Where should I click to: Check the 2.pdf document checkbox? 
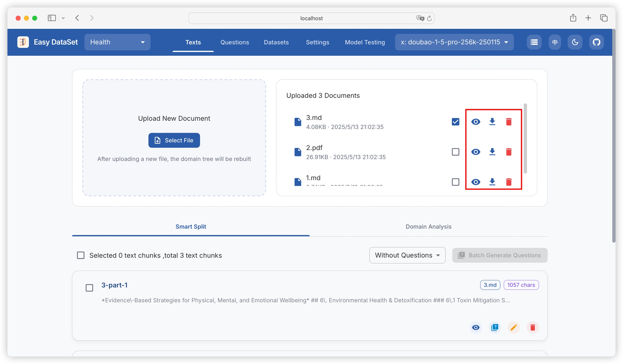(455, 152)
